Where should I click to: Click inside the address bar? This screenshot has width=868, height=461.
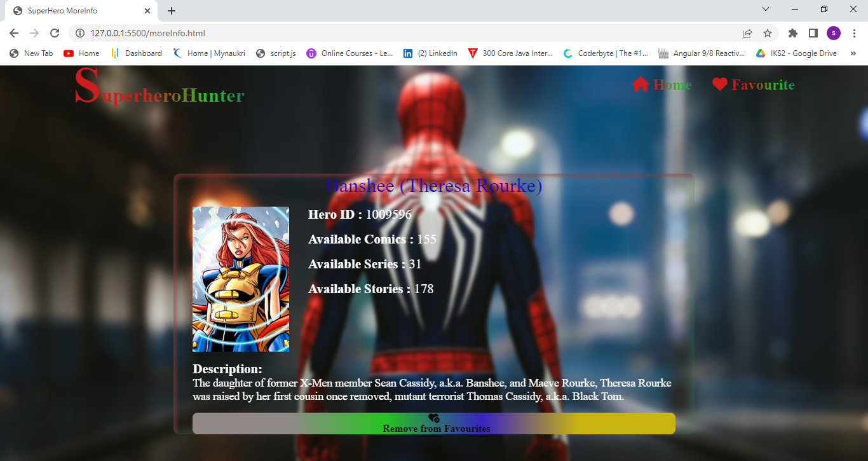[254, 33]
